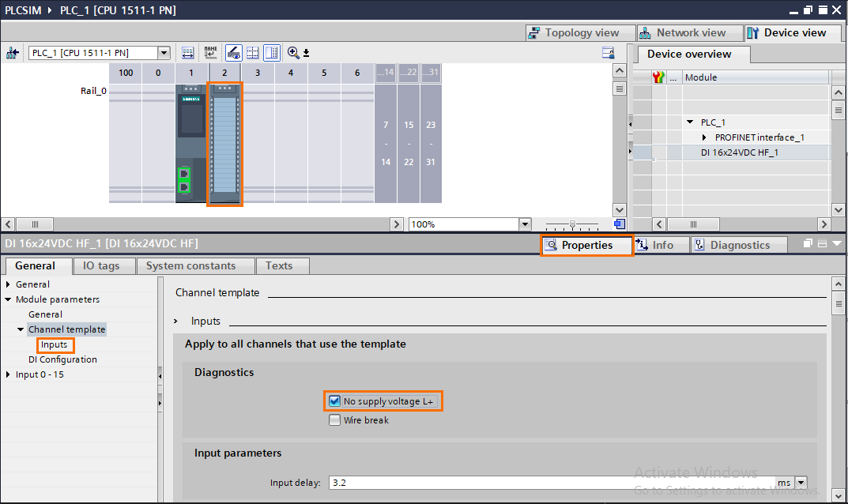Click the horizontal resize device icon

[187, 52]
